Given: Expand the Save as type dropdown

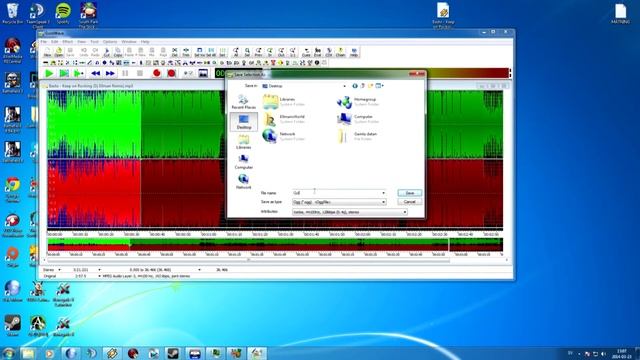Looking at the screenshot, I should click(383, 202).
